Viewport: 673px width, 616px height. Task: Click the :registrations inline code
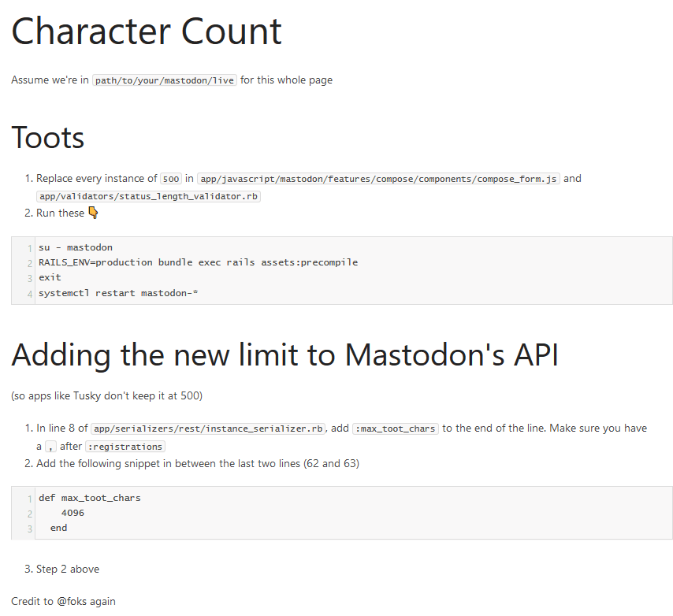pos(125,446)
